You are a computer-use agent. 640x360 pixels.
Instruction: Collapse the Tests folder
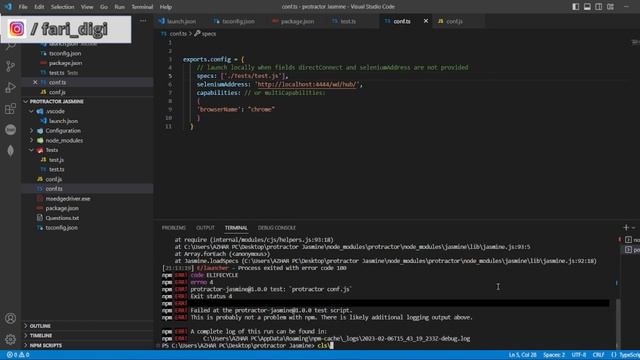pos(88,150)
